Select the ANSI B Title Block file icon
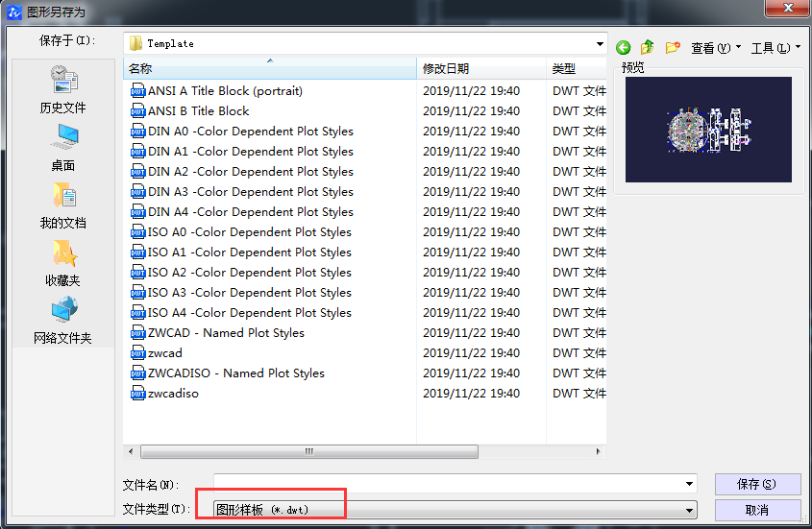Viewport: 812px width, 529px height. tap(137, 111)
